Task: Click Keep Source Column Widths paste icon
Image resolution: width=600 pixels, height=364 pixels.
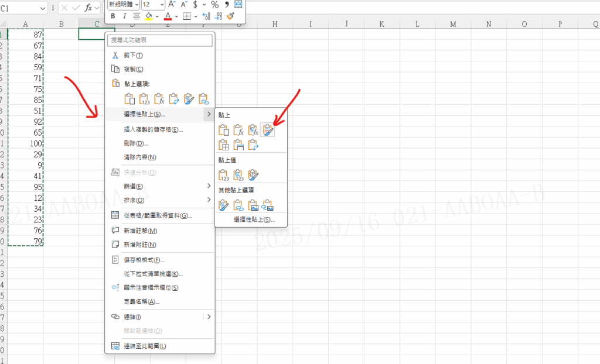Action: click(x=238, y=145)
